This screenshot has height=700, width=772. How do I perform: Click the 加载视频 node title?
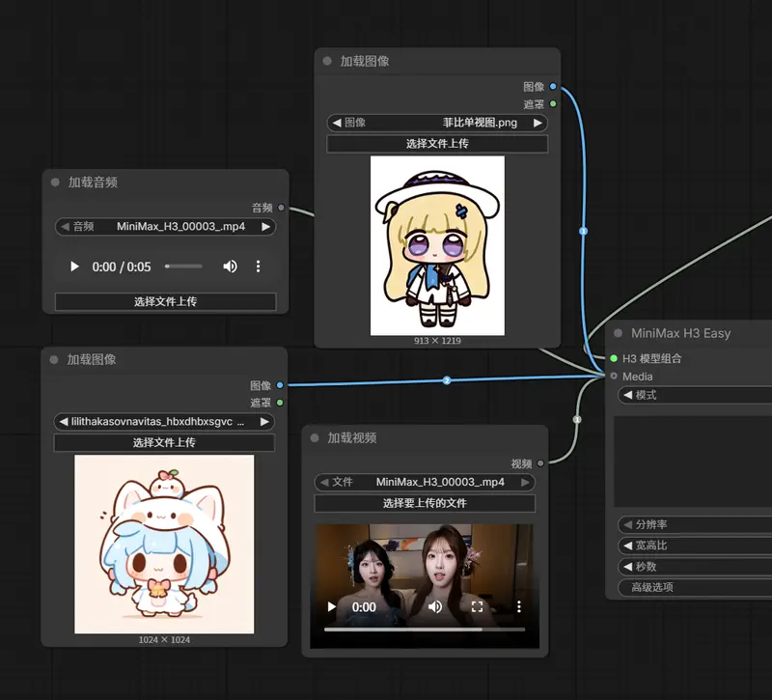pyautogui.click(x=352, y=438)
